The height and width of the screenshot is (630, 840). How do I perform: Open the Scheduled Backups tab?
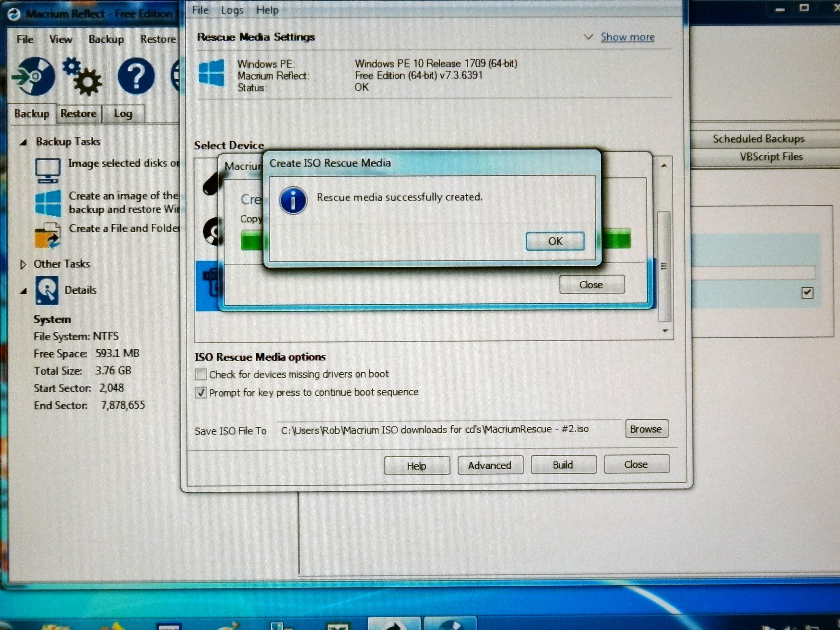[x=758, y=139]
